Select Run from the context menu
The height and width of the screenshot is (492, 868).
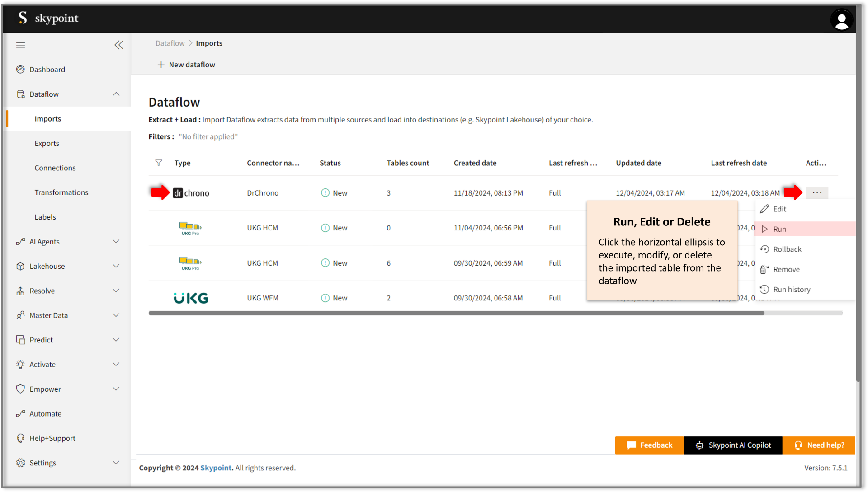[779, 229]
